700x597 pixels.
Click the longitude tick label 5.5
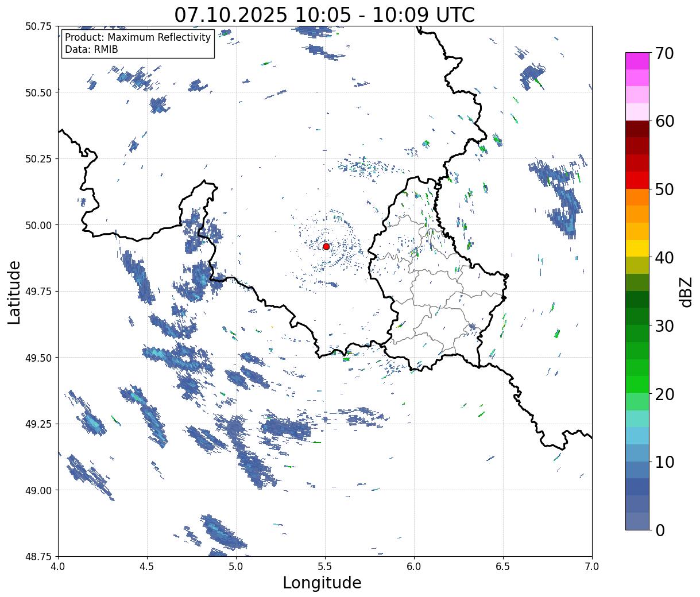point(325,567)
